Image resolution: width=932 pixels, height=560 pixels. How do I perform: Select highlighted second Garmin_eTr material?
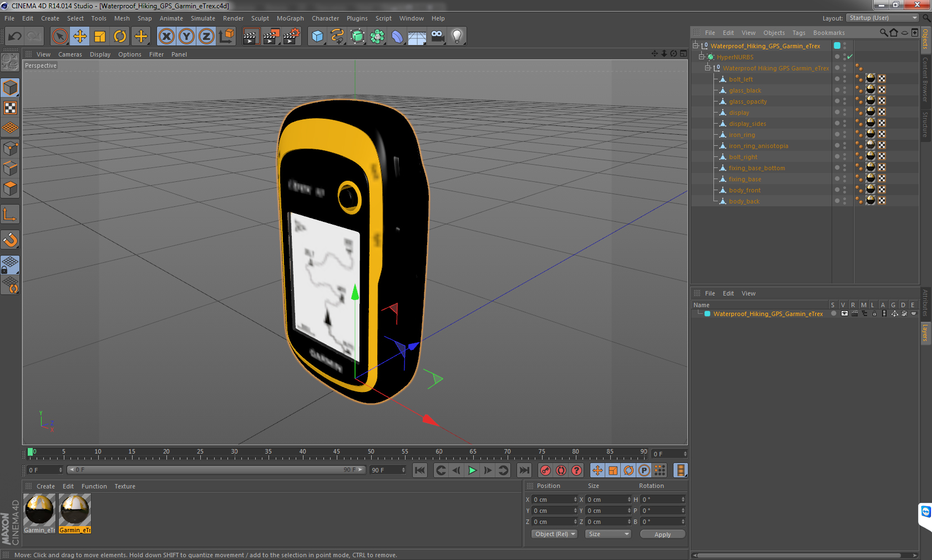pyautogui.click(x=75, y=513)
